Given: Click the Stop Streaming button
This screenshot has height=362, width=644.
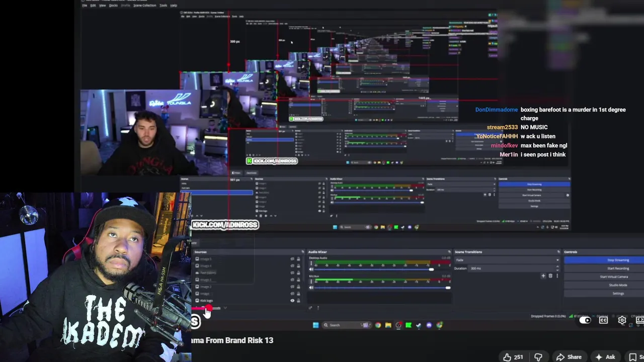Looking at the screenshot, I should point(604,260).
